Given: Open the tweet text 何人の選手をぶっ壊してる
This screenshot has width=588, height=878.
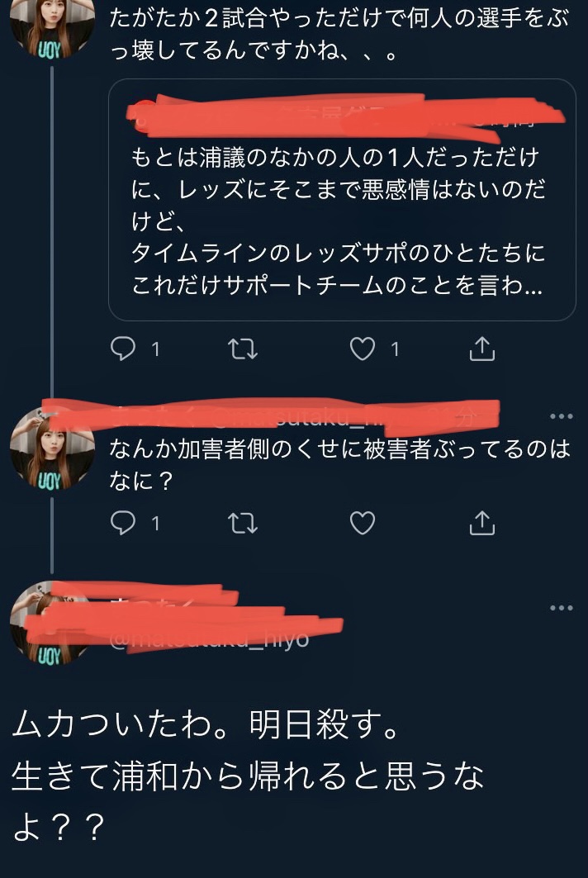Looking at the screenshot, I should click(339, 35).
